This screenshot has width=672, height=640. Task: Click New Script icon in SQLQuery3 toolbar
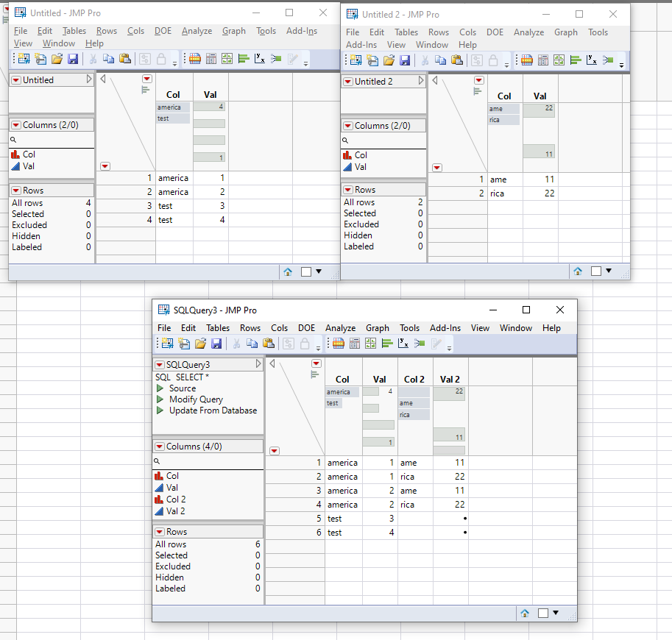tap(184, 343)
